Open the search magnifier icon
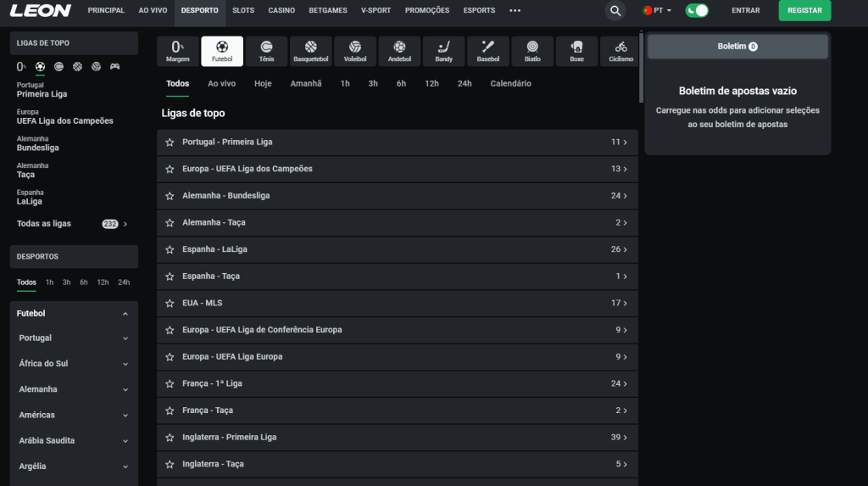Image resolution: width=868 pixels, height=486 pixels. 615,10
